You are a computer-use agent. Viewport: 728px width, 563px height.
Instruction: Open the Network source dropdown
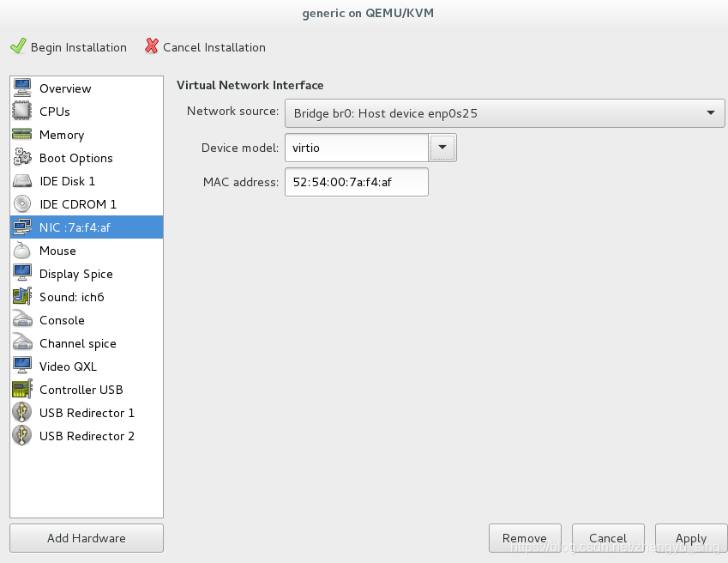pos(505,113)
